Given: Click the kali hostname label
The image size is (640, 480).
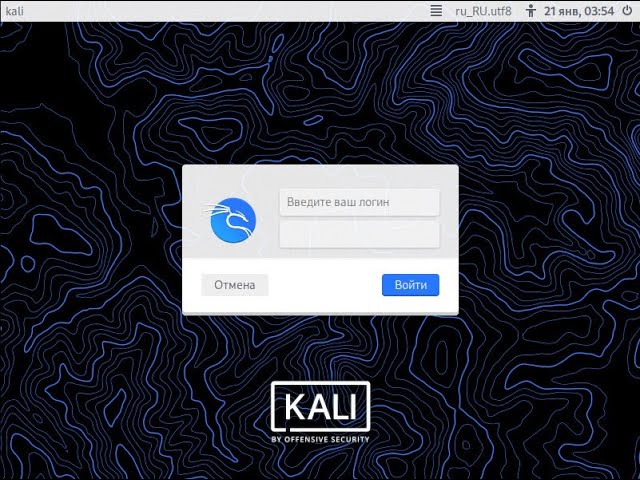Looking at the screenshot, I should tap(15, 11).
